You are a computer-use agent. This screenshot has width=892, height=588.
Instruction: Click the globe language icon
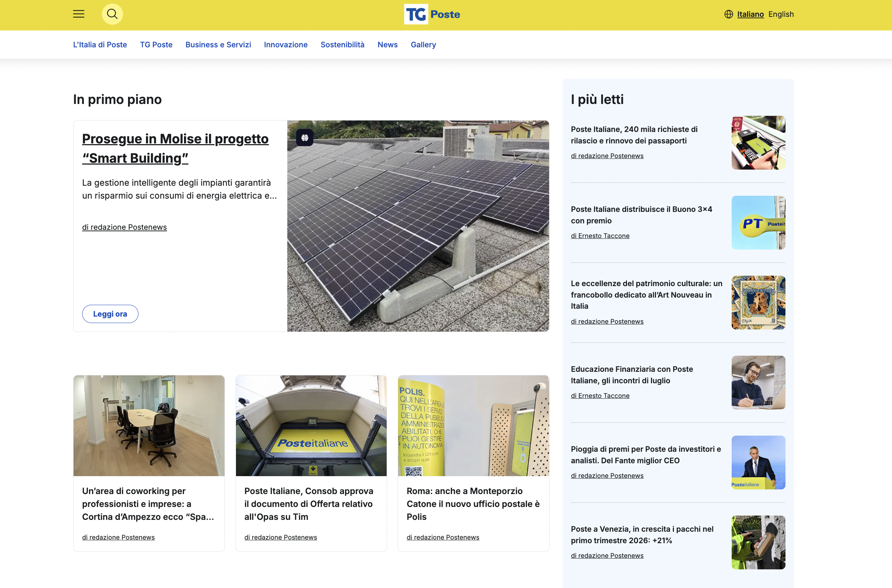[728, 14]
